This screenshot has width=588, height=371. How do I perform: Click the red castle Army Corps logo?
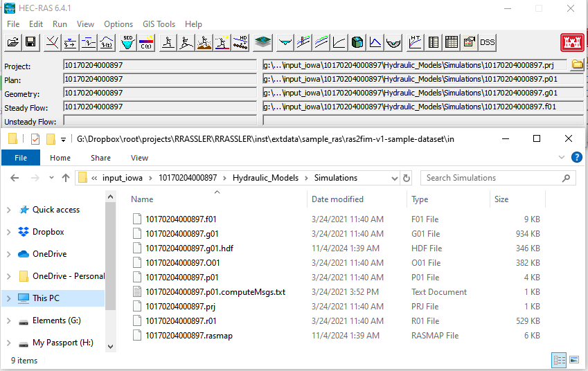571,42
